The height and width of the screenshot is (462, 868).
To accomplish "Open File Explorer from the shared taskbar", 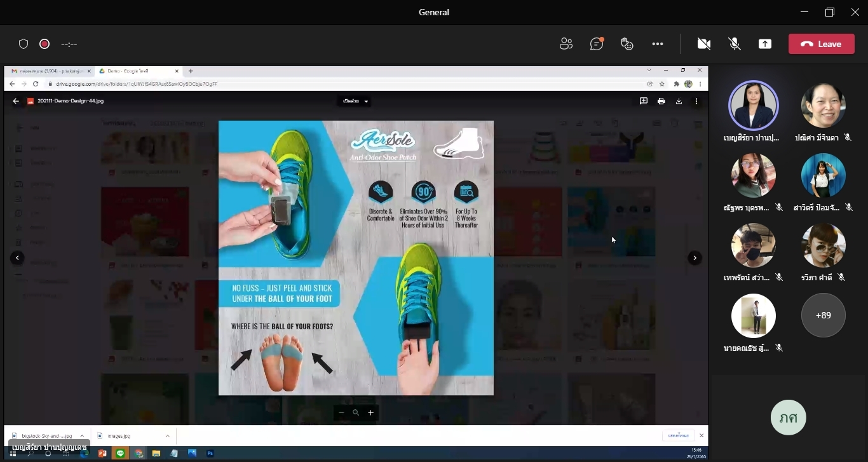I will click(156, 454).
